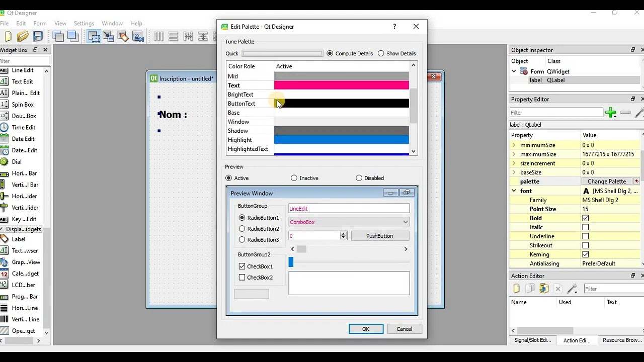The image size is (644, 362).
Task: Expand sizeIncrement property
Action: coord(514,163)
